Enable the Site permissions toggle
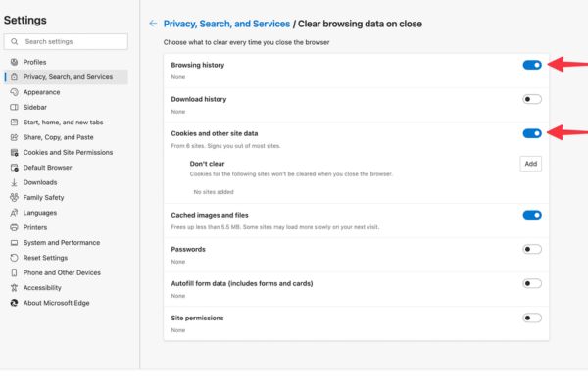Screen dimensions: 588x392 click(x=532, y=318)
